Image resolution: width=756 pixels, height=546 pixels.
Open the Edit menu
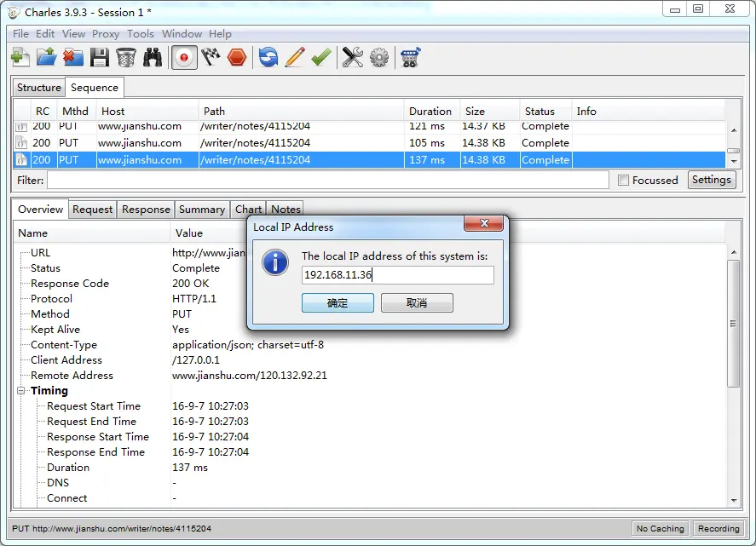45,34
